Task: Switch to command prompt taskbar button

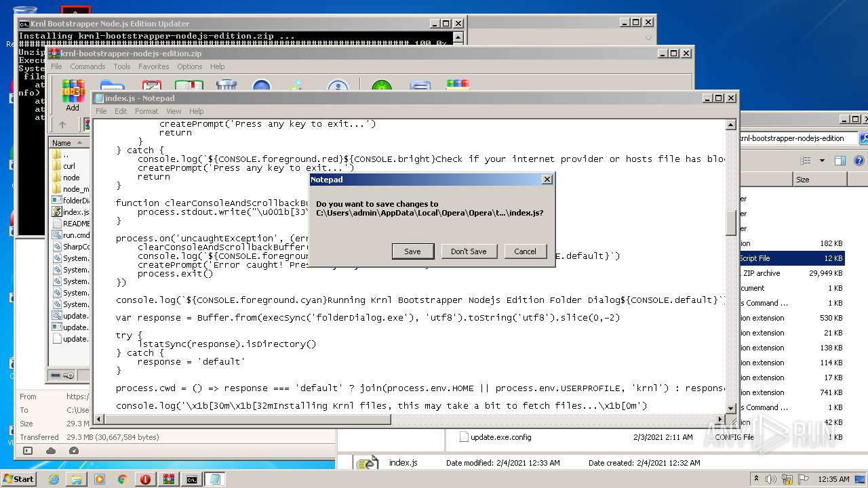Action: coord(192,479)
